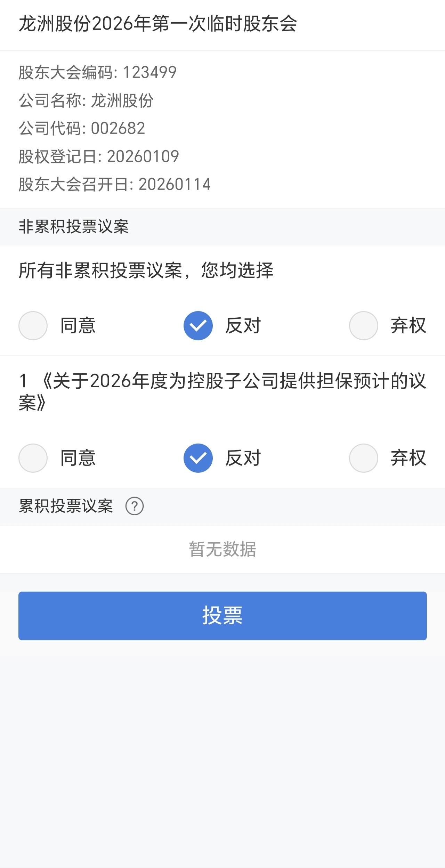Tap the 暂无数据 placeholder text

click(x=222, y=549)
